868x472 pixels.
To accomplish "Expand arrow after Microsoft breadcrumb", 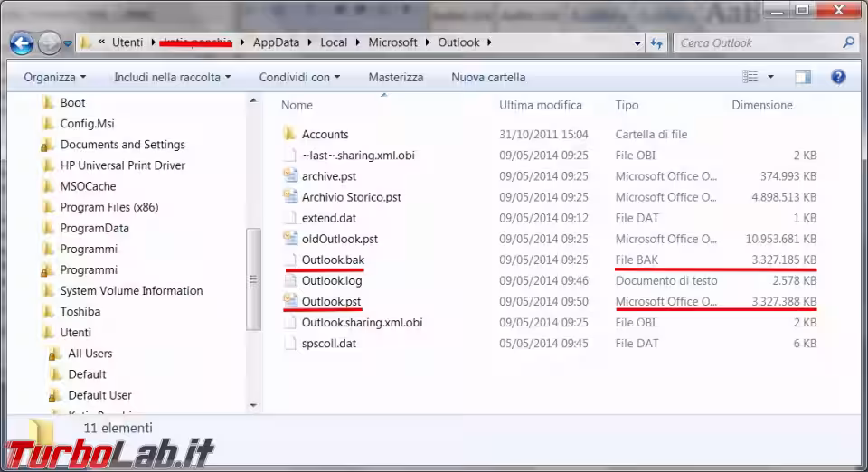I will (428, 42).
